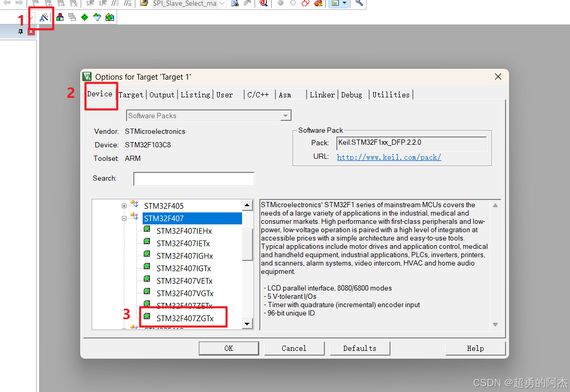Click Disable All Breakpoints red circles icon
Viewport: 570px width, 392px height.
point(306,3)
